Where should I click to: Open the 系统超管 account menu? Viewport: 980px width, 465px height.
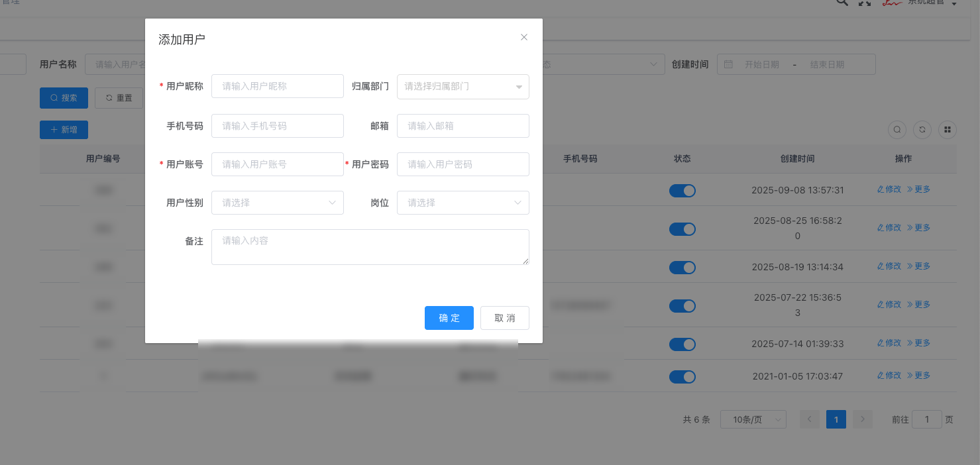click(x=928, y=3)
